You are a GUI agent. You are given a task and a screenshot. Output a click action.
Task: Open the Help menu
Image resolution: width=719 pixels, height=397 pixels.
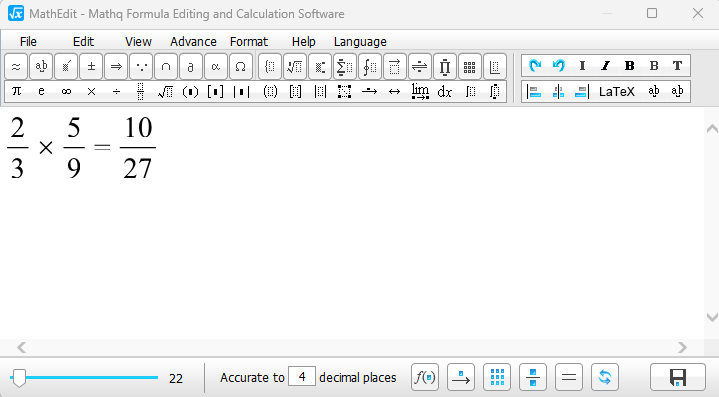click(x=304, y=42)
